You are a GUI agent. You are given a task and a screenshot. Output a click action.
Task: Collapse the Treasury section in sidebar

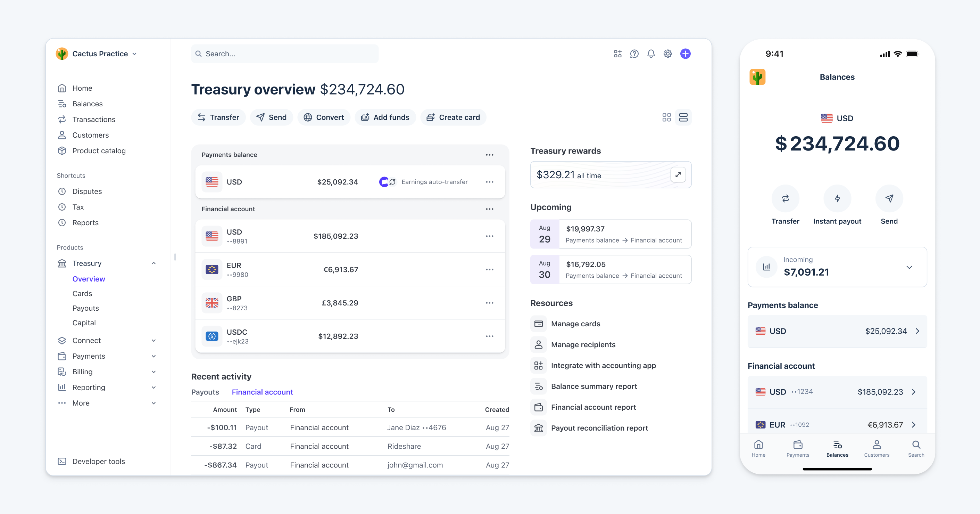[154, 263]
